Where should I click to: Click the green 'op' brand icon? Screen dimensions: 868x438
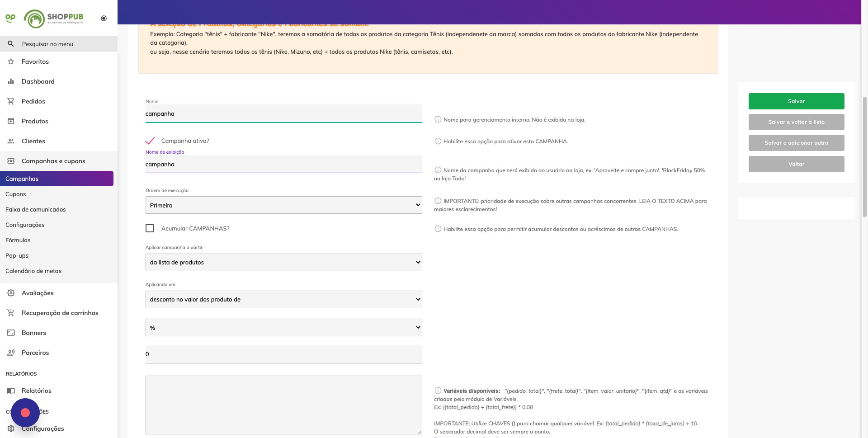[x=10, y=18]
